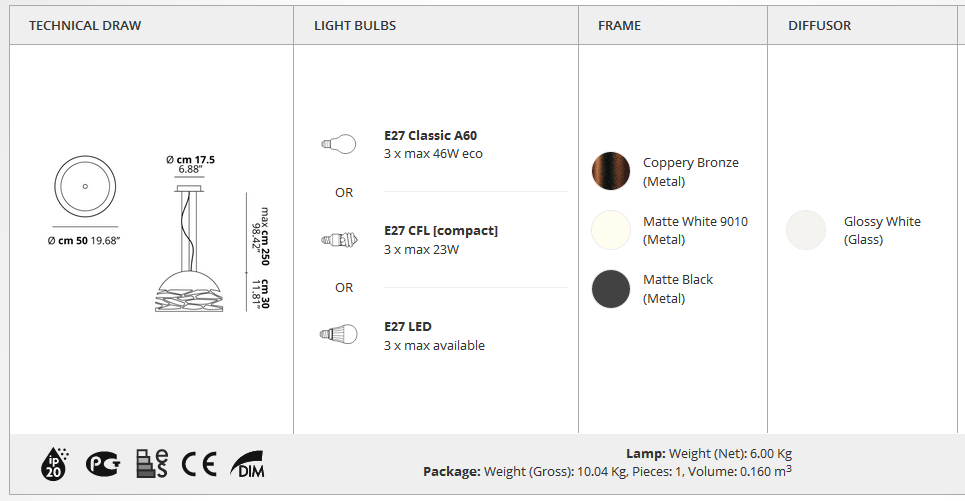Click the E27 LED bulb icon
The image size is (965, 501).
pyautogui.click(x=338, y=335)
